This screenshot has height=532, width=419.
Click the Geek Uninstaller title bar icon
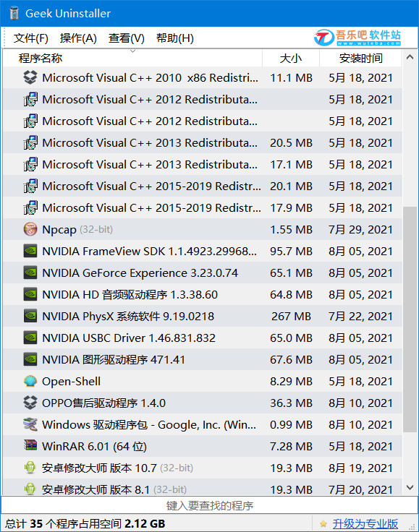pyautogui.click(x=14, y=13)
